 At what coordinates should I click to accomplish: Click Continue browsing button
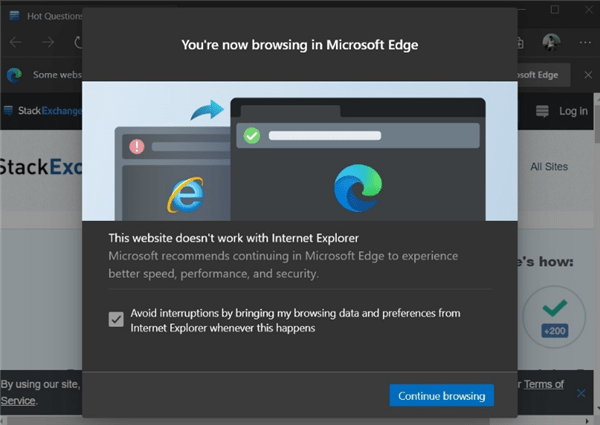tap(441, 395)
